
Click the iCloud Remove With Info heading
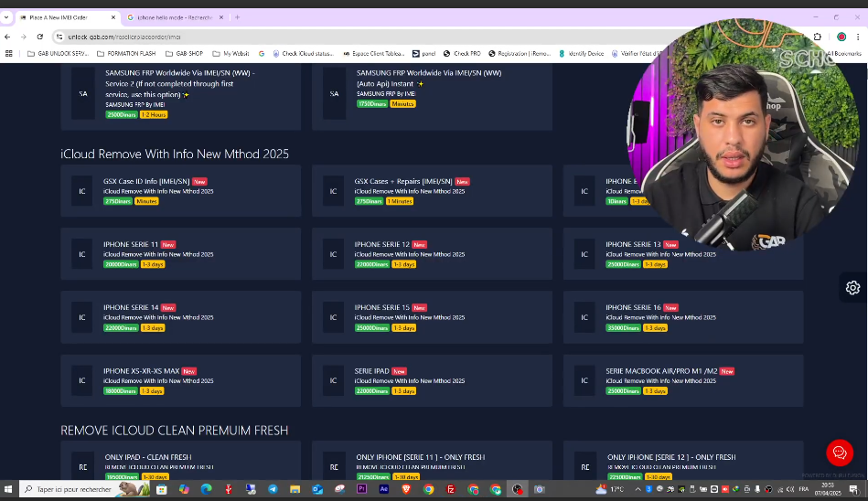(175, 154)
